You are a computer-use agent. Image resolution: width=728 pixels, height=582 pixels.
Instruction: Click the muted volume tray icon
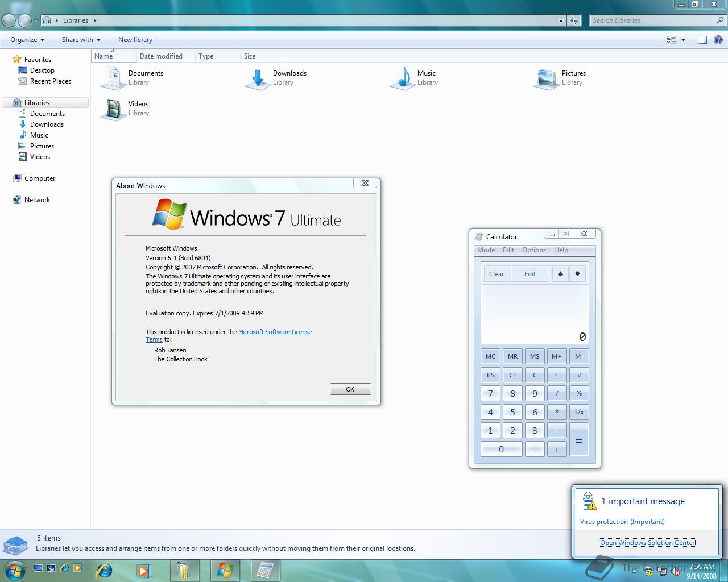click(x=677, y=573)
